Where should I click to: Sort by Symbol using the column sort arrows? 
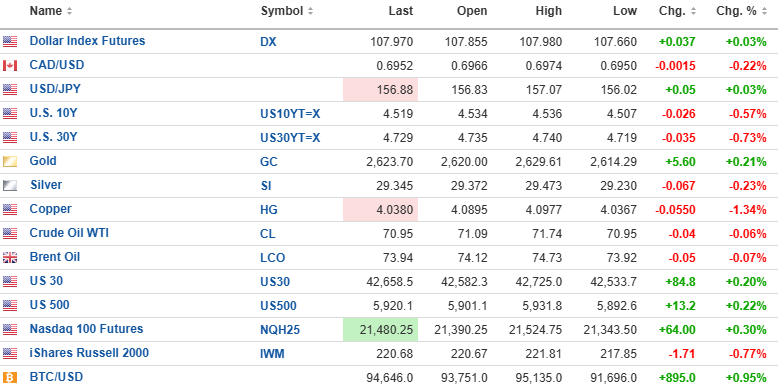[x=310, y=11]
